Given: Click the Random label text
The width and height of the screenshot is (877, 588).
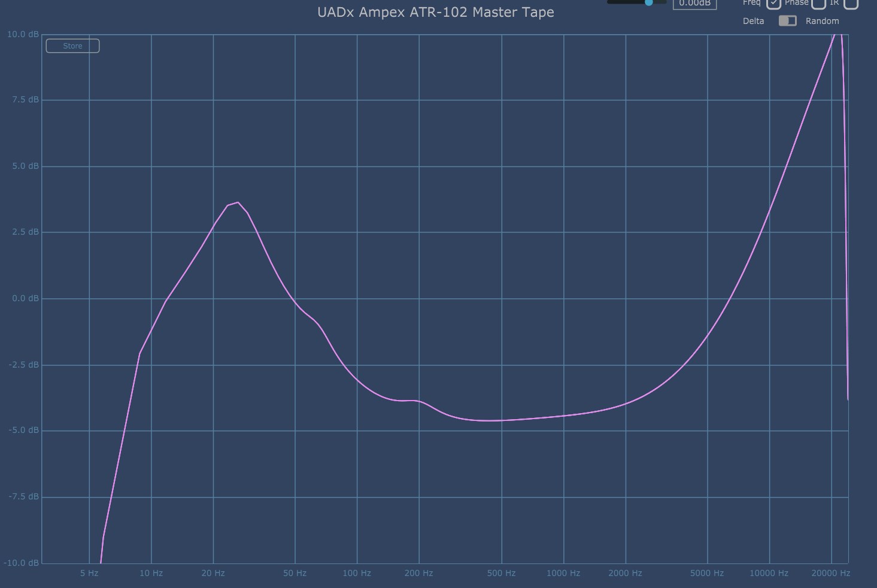Looking at the screenshot, I should tap(822, 21).
